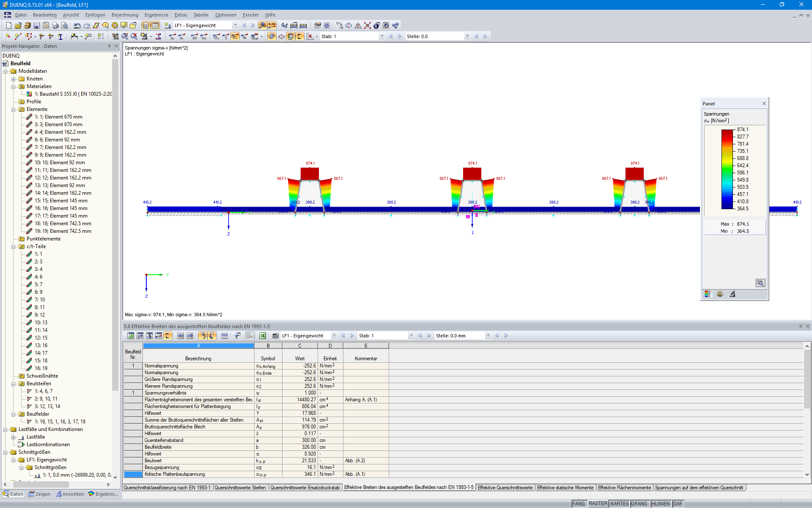
Task: Click the Zeigen button at the bottom left
Action: coord(39,494)
